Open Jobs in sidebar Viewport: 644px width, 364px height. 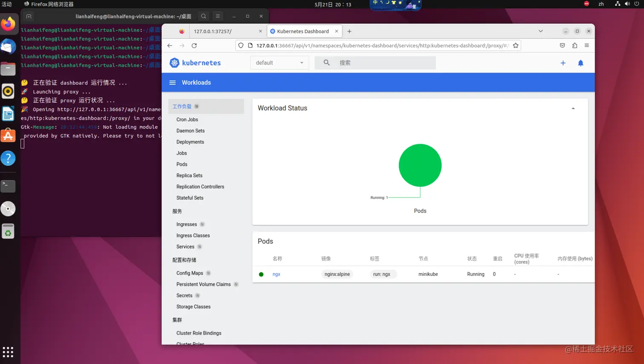[x=181, y=153]
